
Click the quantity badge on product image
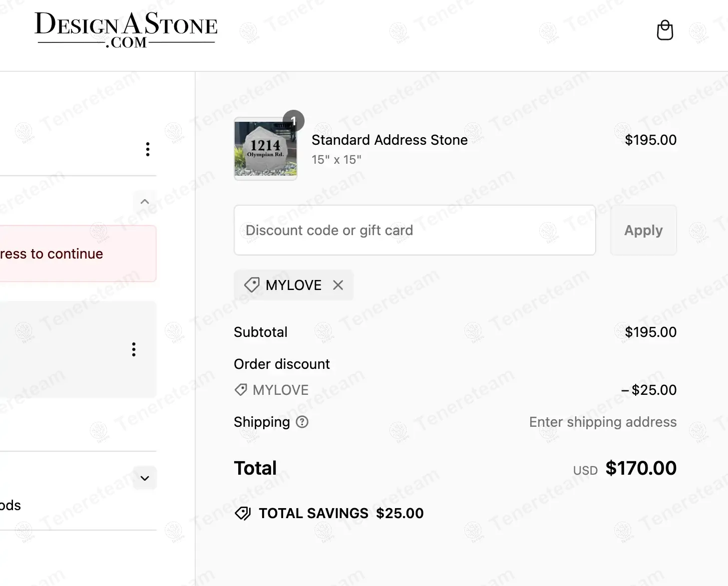click(294, 121)
